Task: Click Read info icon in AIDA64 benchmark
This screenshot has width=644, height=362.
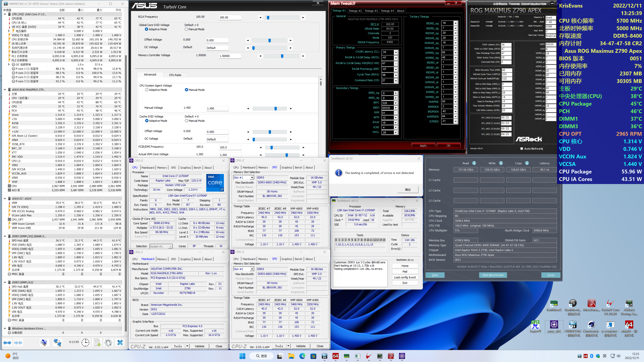Action: pos(474,163)
